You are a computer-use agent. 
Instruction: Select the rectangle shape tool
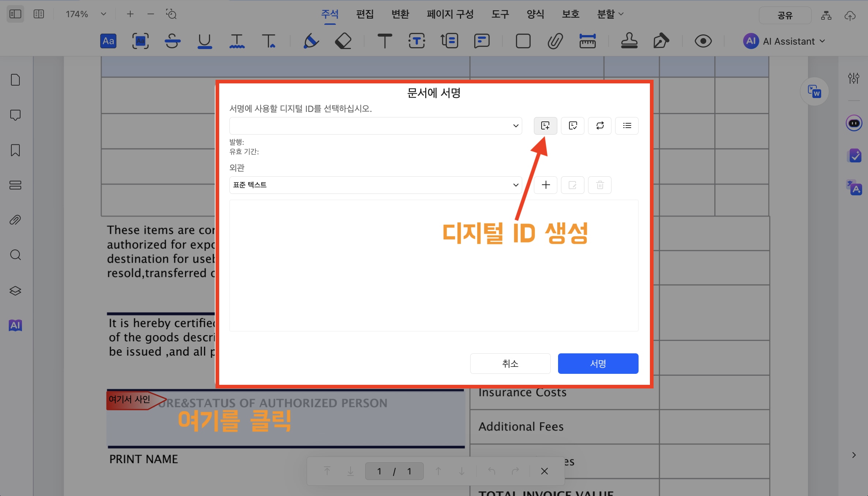(523, 41)
